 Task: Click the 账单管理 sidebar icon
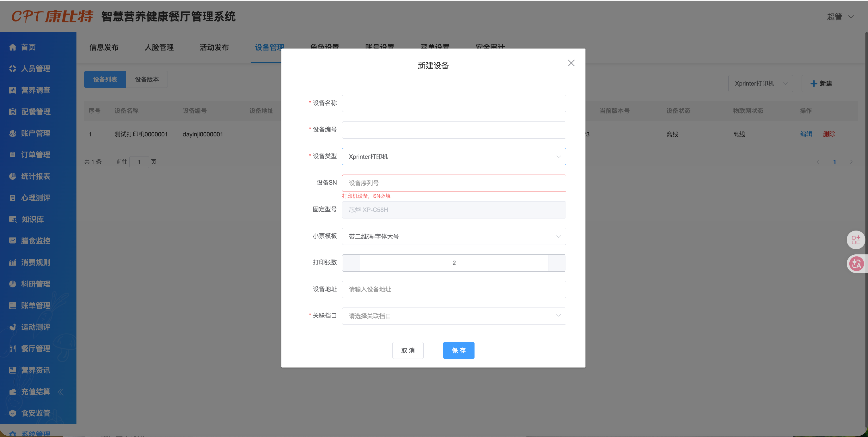(12, 306)
